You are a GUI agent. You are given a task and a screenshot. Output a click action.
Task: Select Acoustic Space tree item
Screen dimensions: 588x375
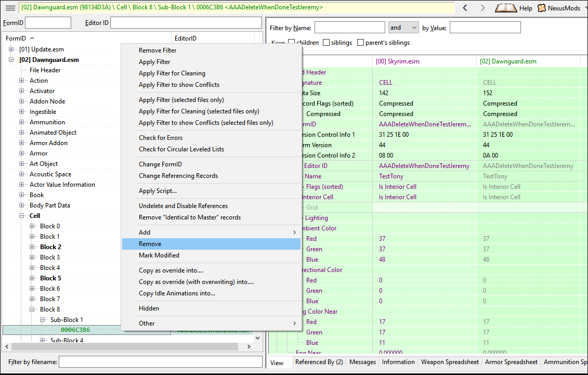click(50, 174)
